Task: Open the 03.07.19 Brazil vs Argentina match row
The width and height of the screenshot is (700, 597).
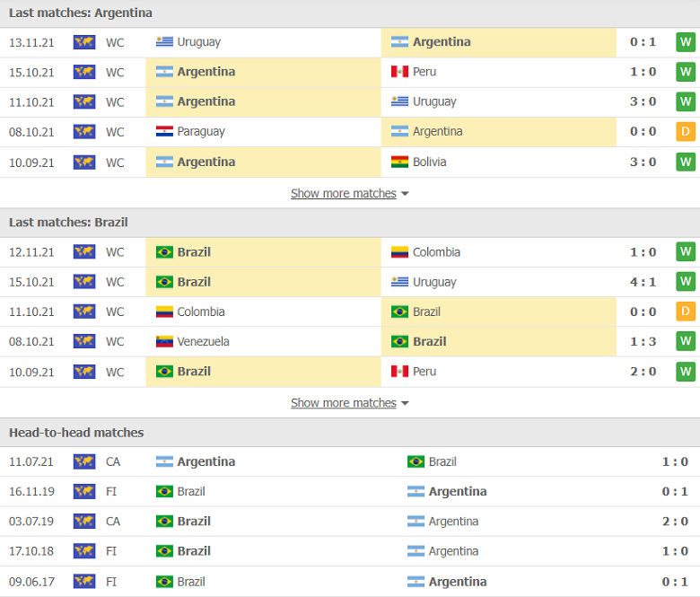Action: (x=350, y=521)
